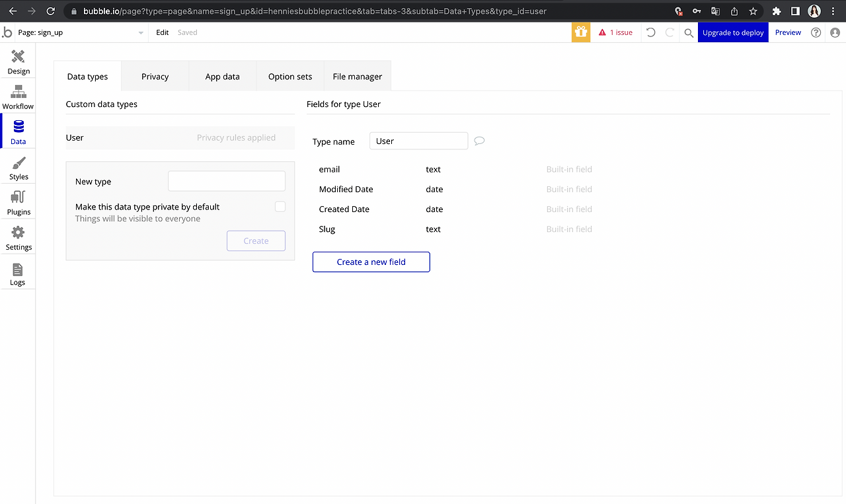Click the blocked location icon in address bar
Screen dimensions: 846x504
[x=678, y=11]
